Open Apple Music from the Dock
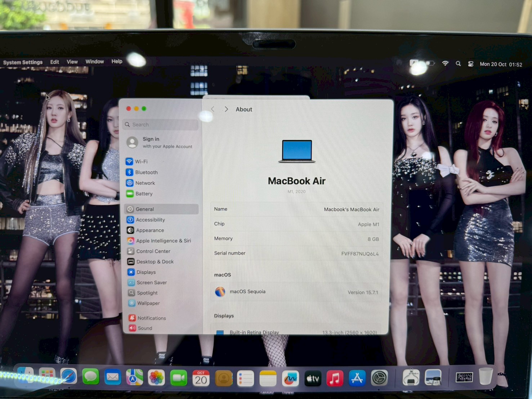Viewport: 532px width, 399px height. [x=335, y=378]
